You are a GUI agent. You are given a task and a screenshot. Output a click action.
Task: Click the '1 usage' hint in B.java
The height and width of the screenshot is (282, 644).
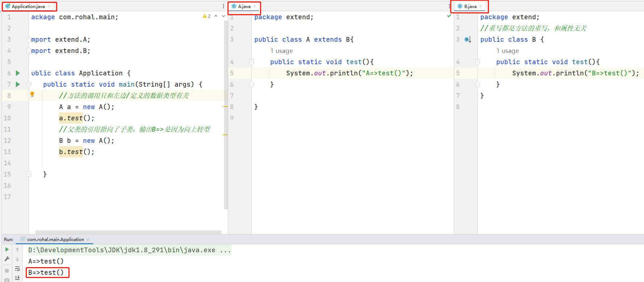click(507, 51)
